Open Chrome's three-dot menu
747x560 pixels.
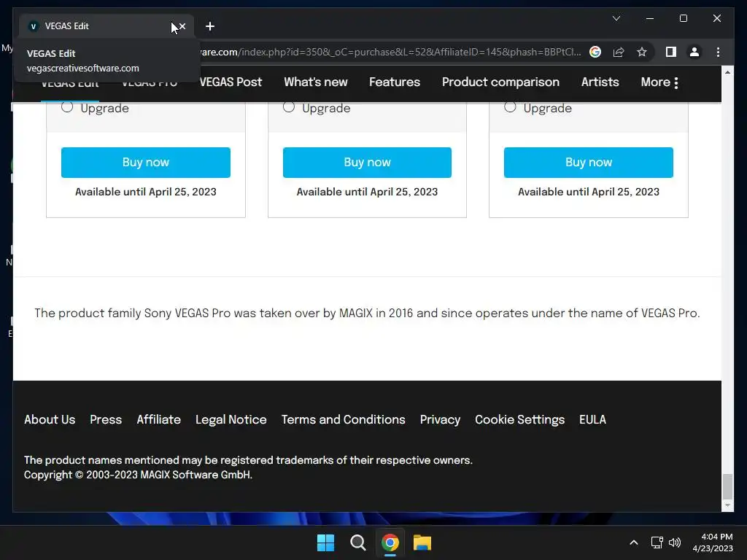pyautogui.click(x=718, y=52)
